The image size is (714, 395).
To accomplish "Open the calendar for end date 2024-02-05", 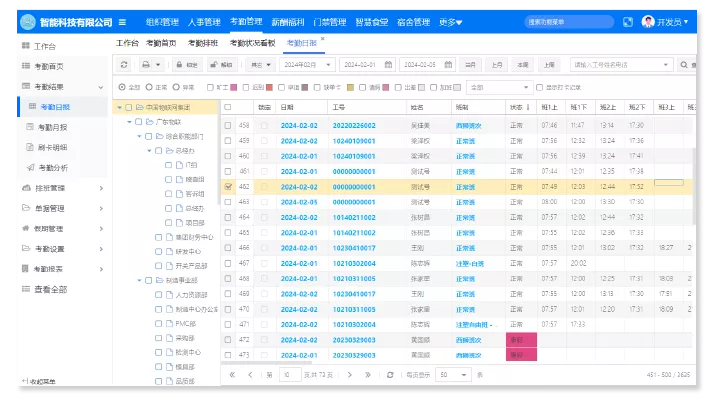I will point(448,65).
